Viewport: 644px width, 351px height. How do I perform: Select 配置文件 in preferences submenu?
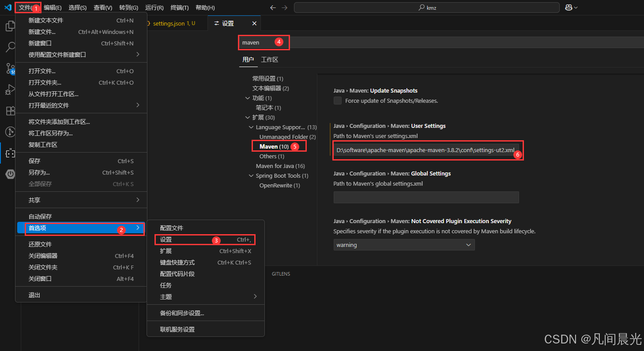(x=206, y=228)
